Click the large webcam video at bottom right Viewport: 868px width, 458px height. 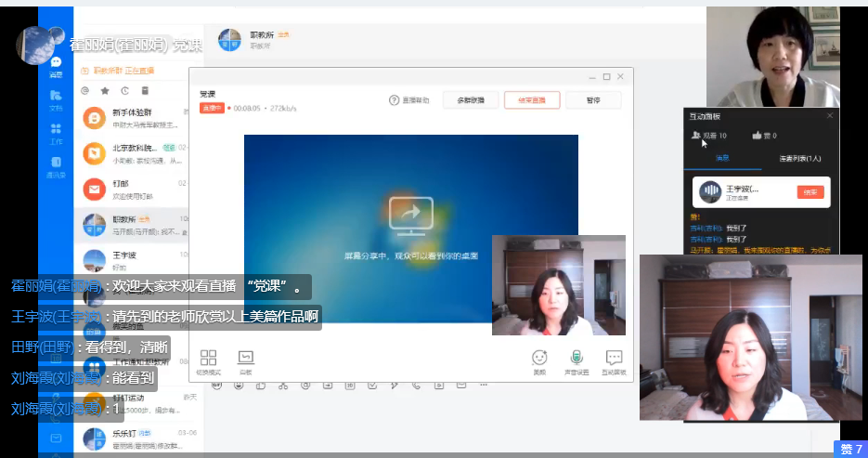[751, 337]
